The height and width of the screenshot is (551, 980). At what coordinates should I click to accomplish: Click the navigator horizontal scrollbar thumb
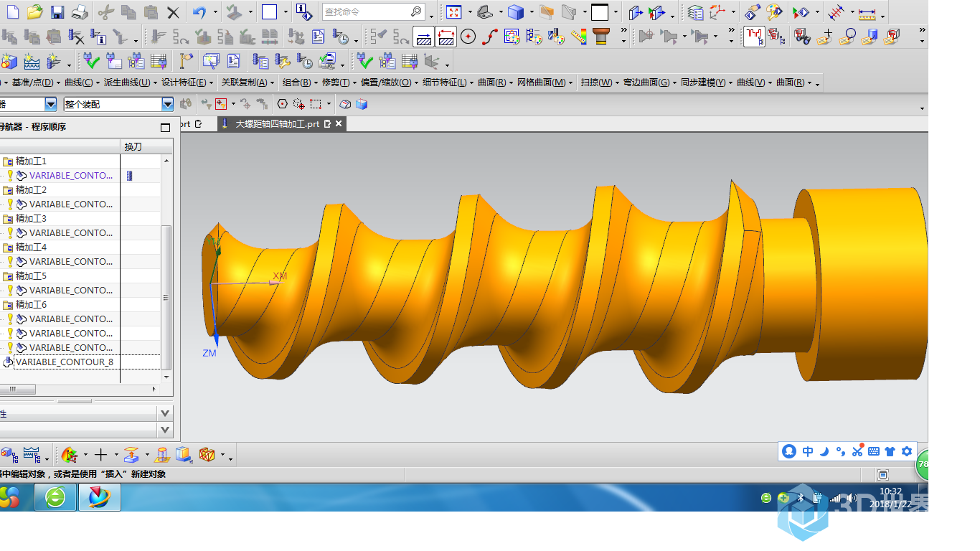pyautogui.click(x=17, y=390)
